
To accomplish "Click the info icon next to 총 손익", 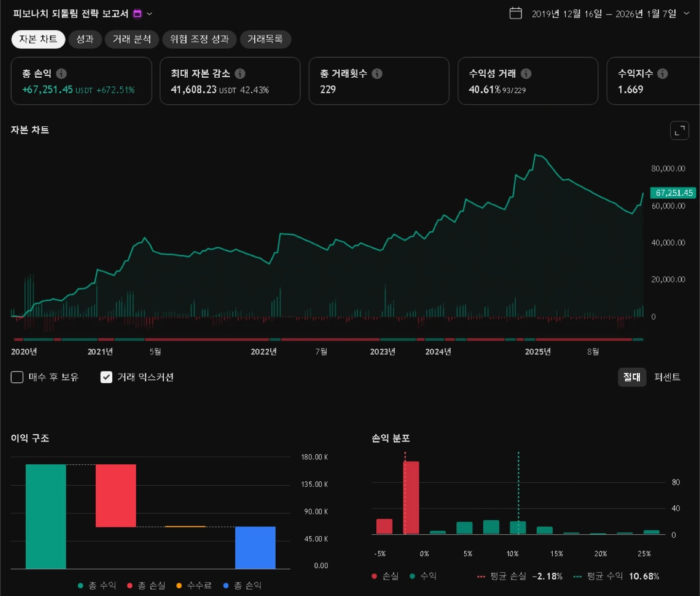I will (x=61, y=73).
